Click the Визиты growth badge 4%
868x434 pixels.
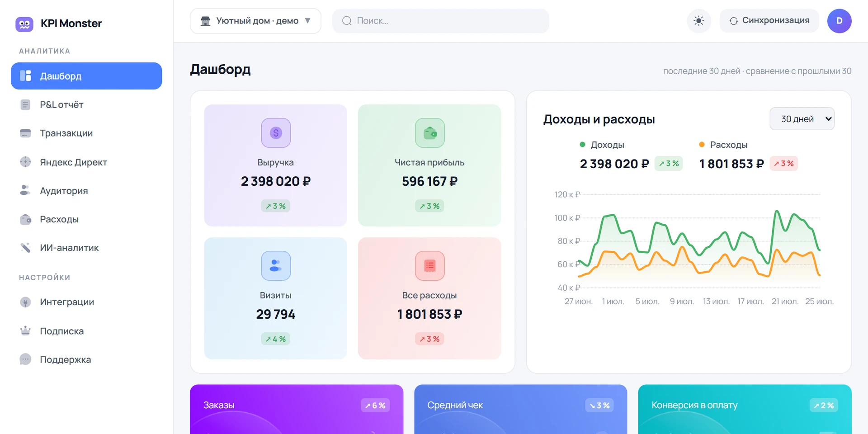point(276,339)
